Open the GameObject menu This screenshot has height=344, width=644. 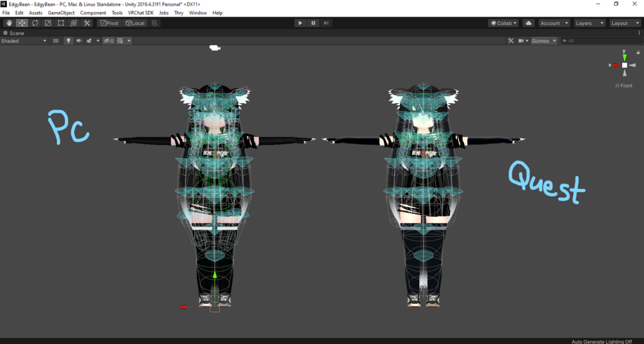[x=62, y=13]
